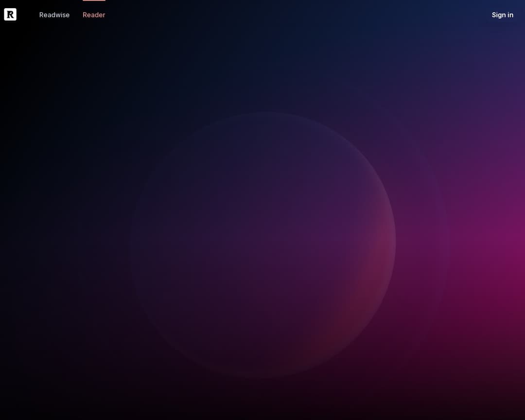This screenshot has width=525, height=420.
Task: Tap the brand logo beside Readwise
Action: click(10, 15)
